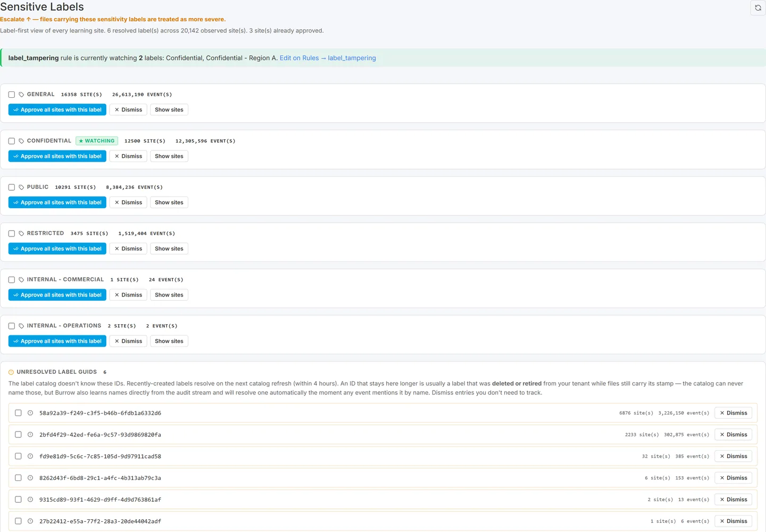This screenshot has height=532, width=766.
Task: Dismiss the unresolved GUID 8262d43f-6bd8-29c1-a4fc-4b313ab79c3a
Action: pyautogui.click(x=733, y=478)
